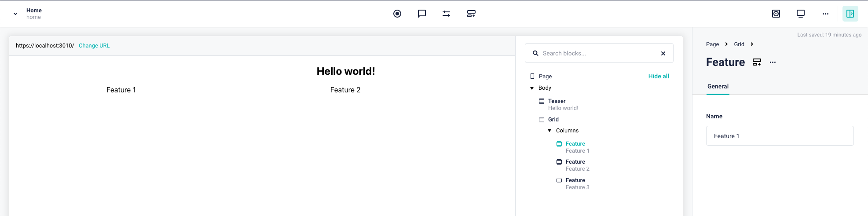The image size is (868, 216).
Task: Click Hide all in block tree
Action: 659,76
